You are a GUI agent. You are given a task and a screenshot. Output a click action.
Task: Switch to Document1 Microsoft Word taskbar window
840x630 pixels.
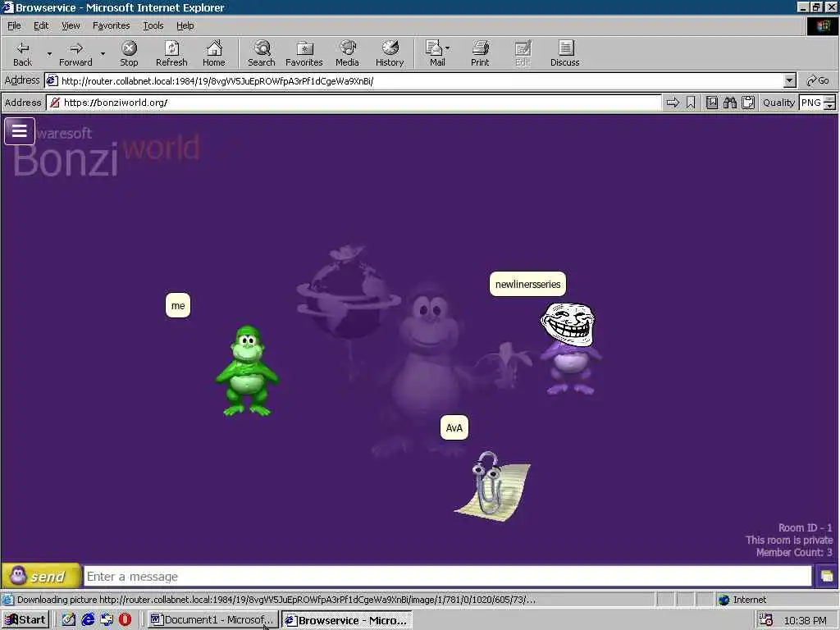click(212, 620)
